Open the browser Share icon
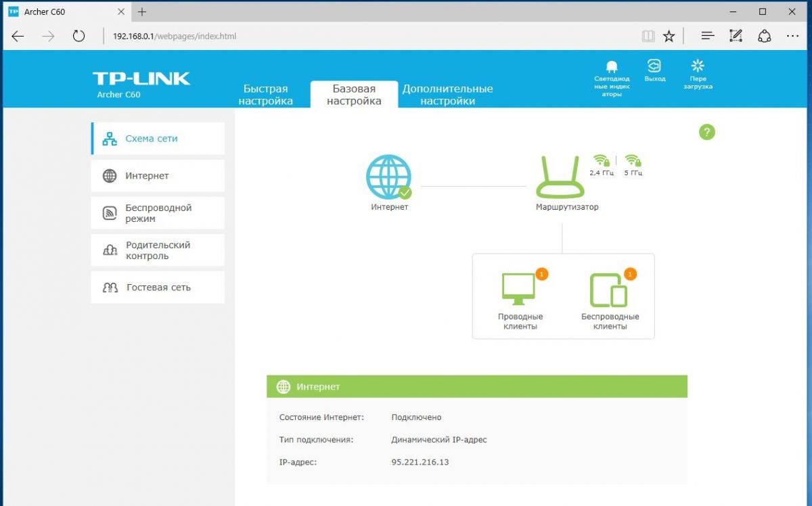The width and height of the screenshot is (812, 506). click(765, 36)
